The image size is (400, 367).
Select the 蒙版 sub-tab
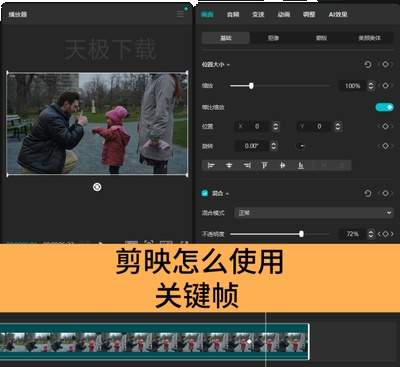(321, 38)
